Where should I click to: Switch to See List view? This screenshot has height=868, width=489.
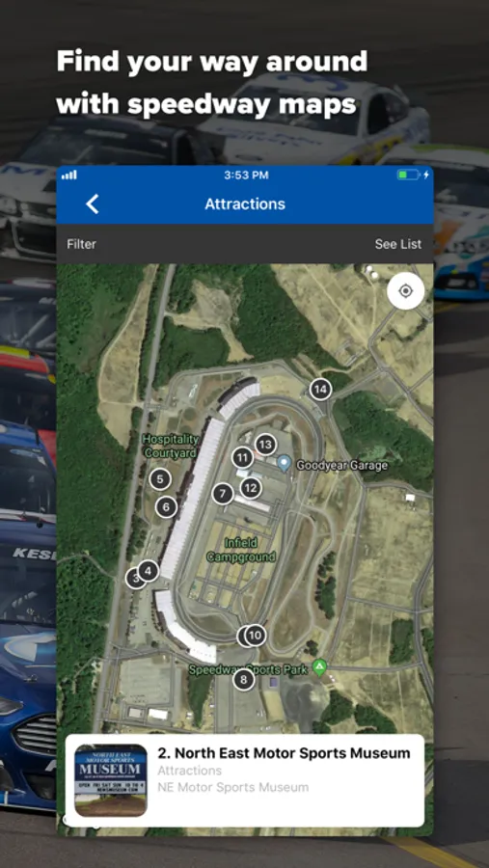point(398,244)
